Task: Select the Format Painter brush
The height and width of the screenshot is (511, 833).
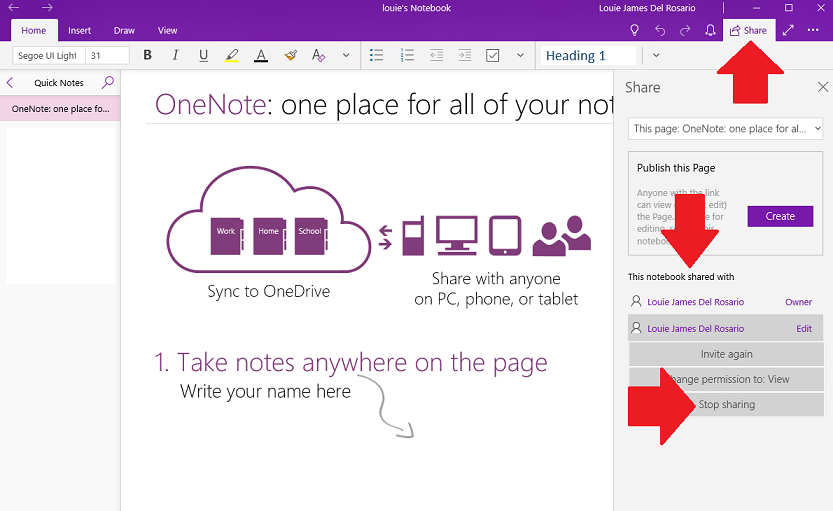Action: click(x=290, y=55)
